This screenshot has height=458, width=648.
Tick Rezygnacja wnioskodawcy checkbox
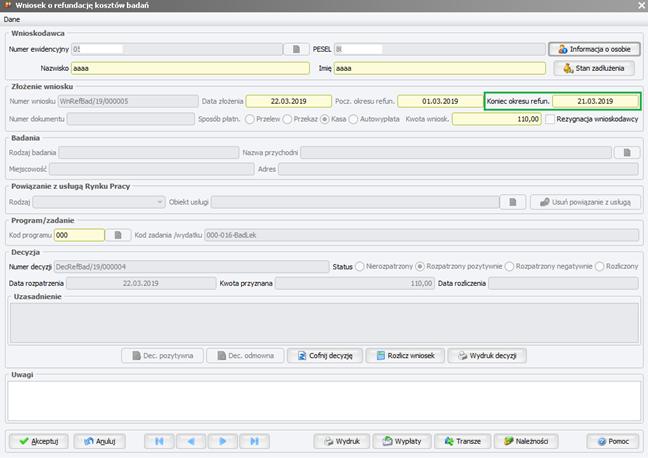coord(550,119)
